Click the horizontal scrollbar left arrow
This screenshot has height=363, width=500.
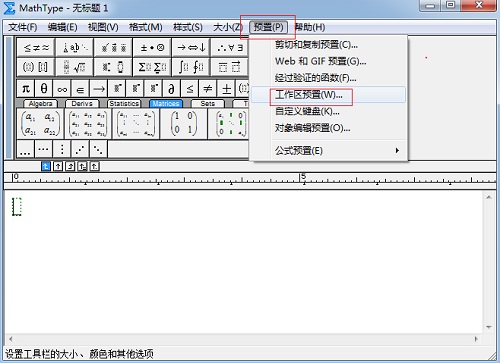(11, 339)
